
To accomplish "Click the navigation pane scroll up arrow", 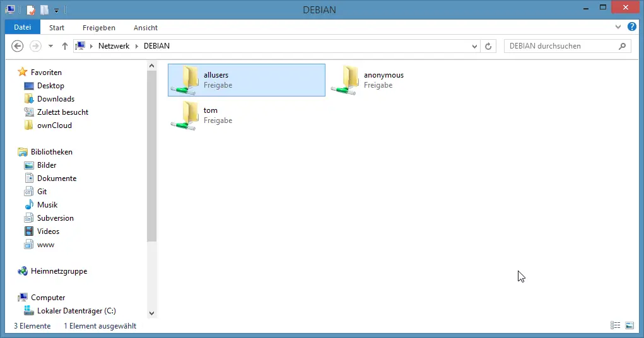I will [151, 66].
